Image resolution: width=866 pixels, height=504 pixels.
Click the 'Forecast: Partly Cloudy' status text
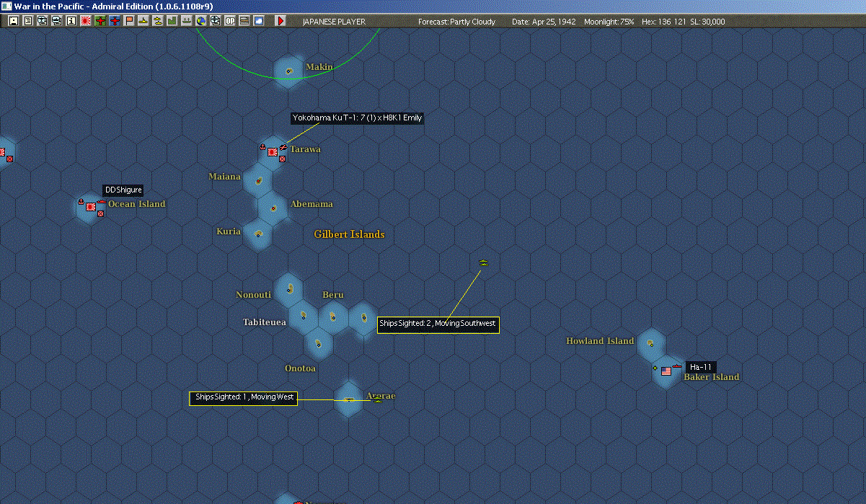click(x=457, y=22)
